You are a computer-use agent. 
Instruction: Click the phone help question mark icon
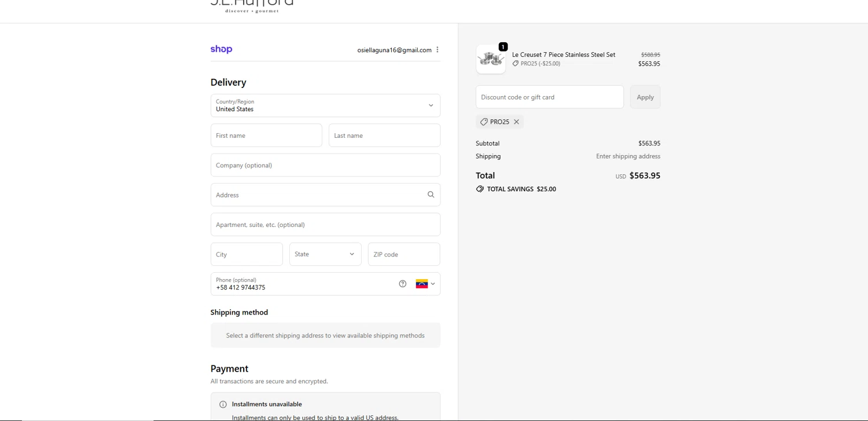[x=403, y=284]
